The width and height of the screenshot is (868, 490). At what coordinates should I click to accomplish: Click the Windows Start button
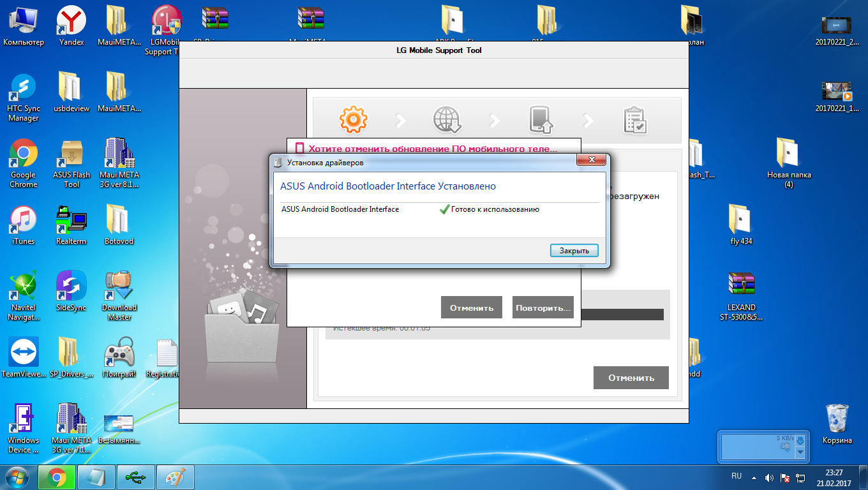(x=18, y=477)
